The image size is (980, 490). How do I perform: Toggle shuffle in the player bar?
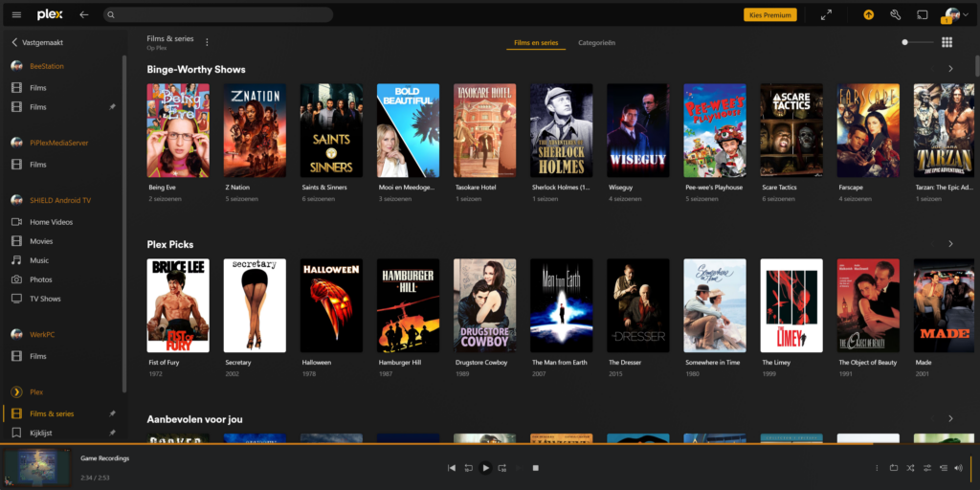coord(910,468)
